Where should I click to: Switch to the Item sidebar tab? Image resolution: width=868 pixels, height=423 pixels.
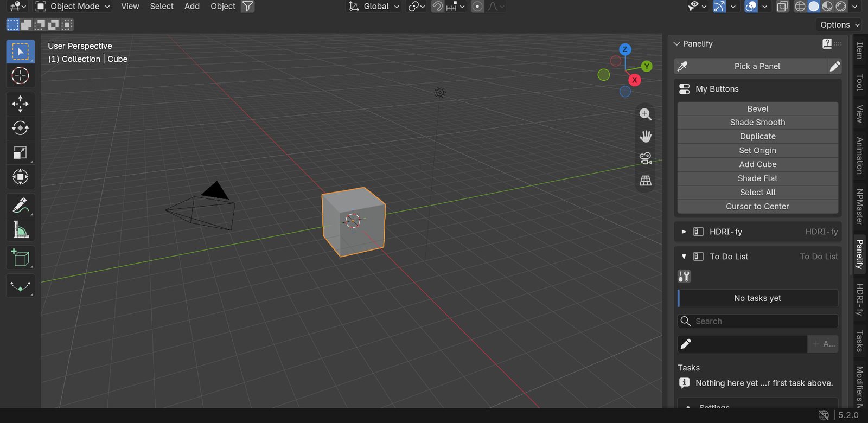pyautogui.click(x=860, y=50)
